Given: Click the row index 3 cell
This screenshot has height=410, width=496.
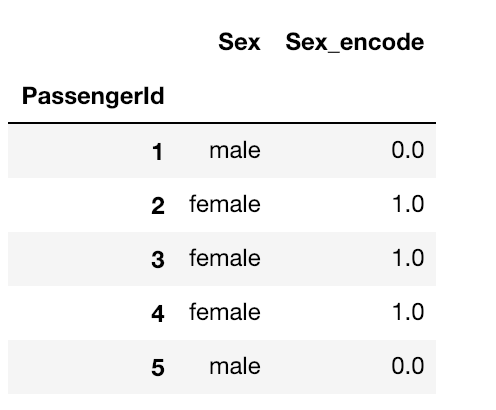Looking at the screenshot, I should click(x=158, y=260).
